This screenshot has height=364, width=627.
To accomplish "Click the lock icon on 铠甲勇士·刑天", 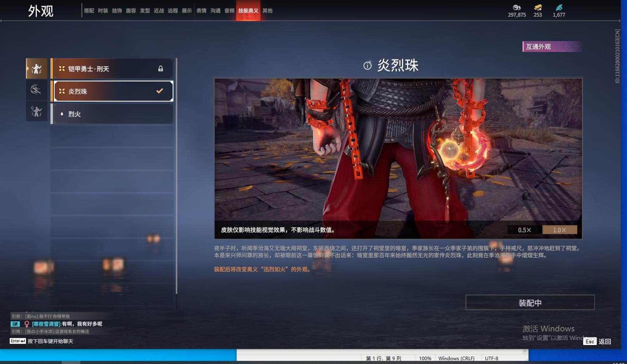I will (x=161, y=69).
